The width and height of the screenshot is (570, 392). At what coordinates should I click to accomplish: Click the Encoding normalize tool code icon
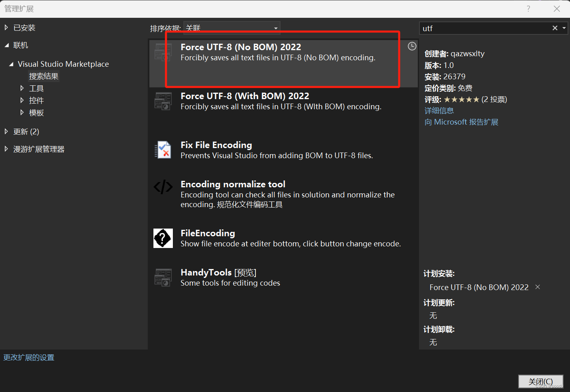[x=163, y=187]
